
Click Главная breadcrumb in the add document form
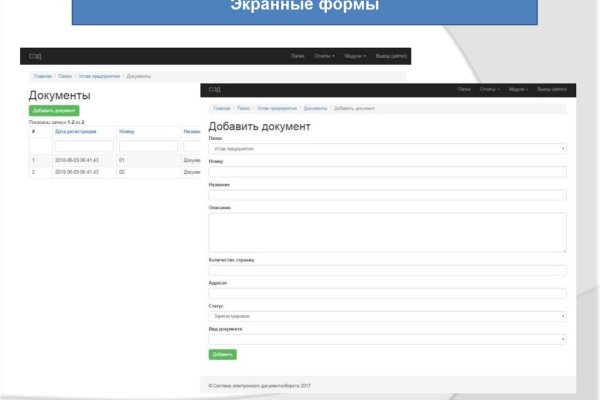(x=221, y=107)
